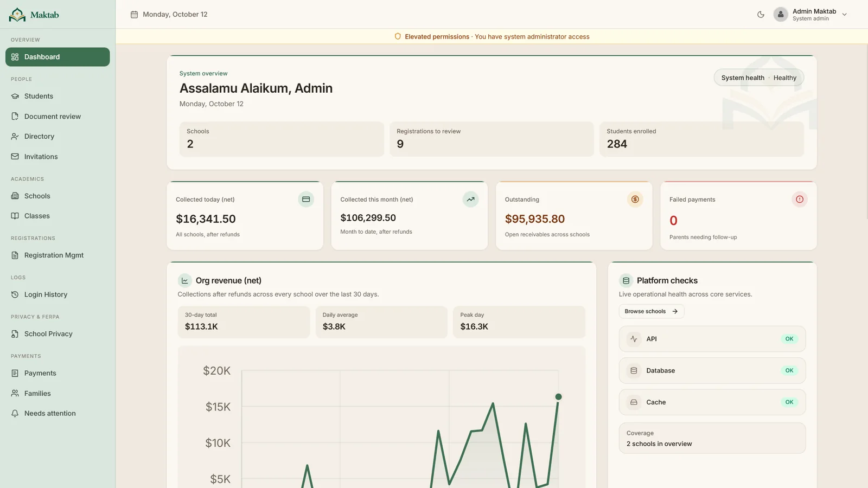Click the Org revenue chart icon

(x=184, y=280)
